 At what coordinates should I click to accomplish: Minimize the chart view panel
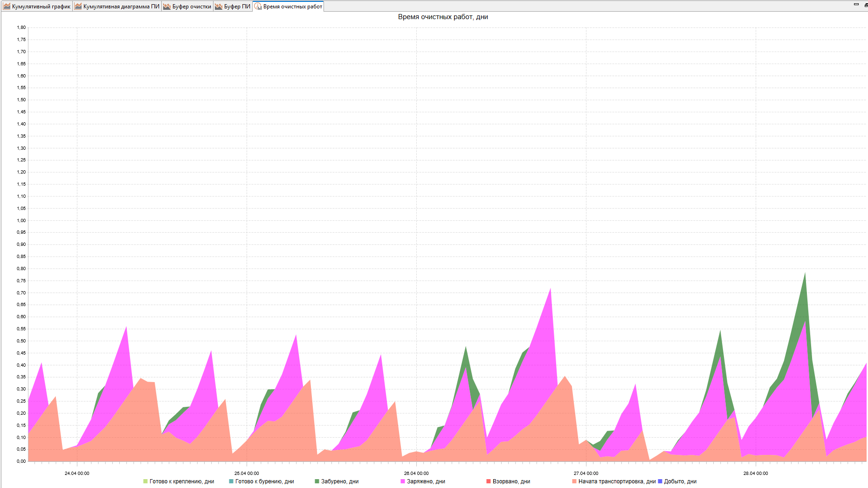pyautogui.click(x=856, y=4)
